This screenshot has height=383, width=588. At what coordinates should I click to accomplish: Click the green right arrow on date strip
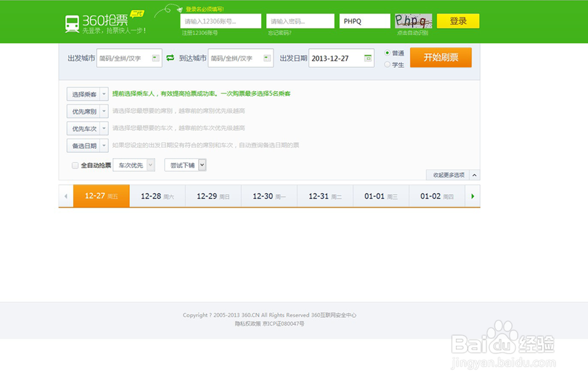click(473, 196)
